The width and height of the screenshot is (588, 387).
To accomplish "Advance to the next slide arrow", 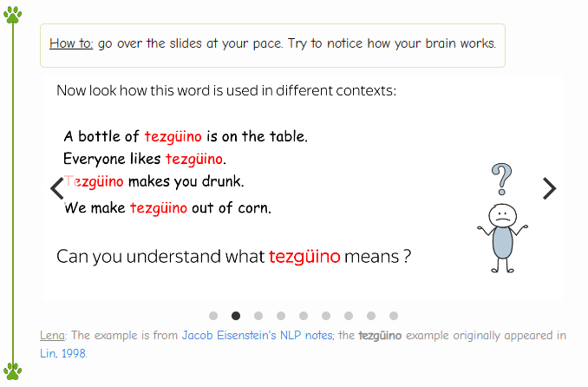I will (x=549, y=188).
